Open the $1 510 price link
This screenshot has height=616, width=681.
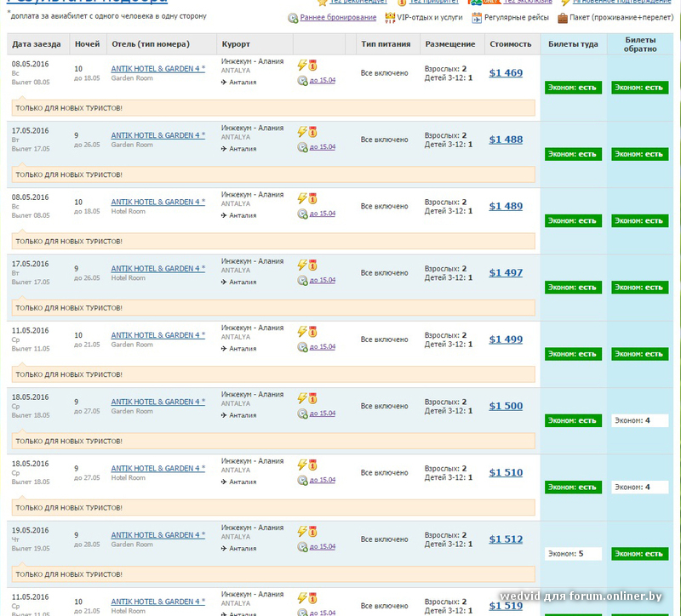506,473
